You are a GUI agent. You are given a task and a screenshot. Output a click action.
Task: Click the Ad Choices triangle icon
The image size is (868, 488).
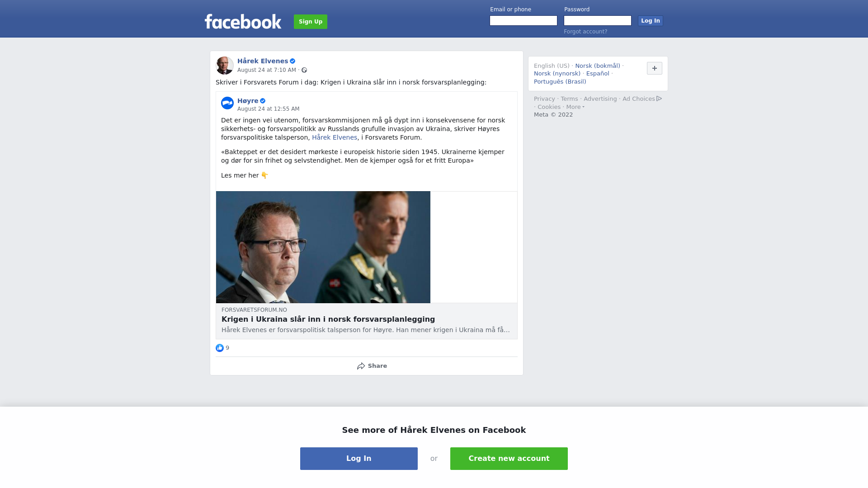tap(659, 99)
